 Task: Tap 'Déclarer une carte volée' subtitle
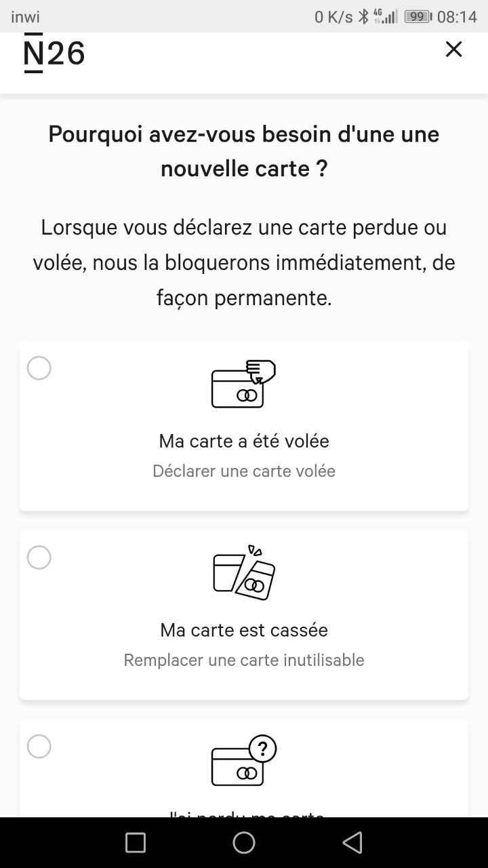pos(244,471)
